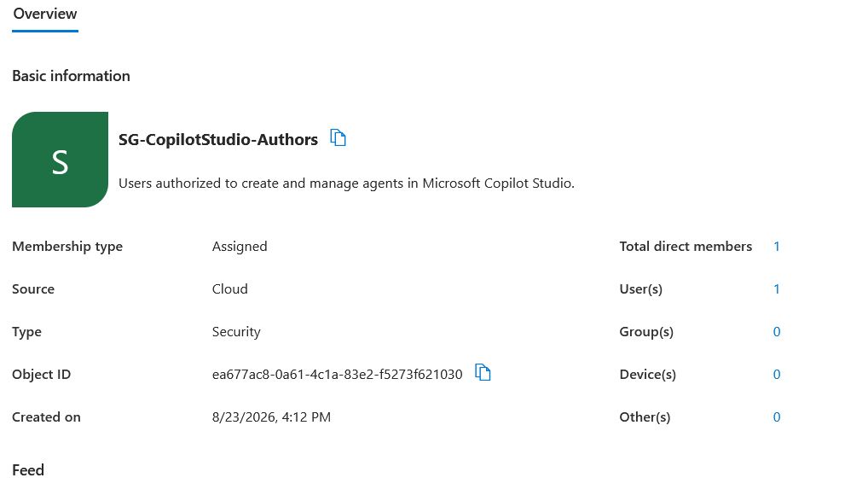Click the 'Device(s)' label

click(648, 375)
